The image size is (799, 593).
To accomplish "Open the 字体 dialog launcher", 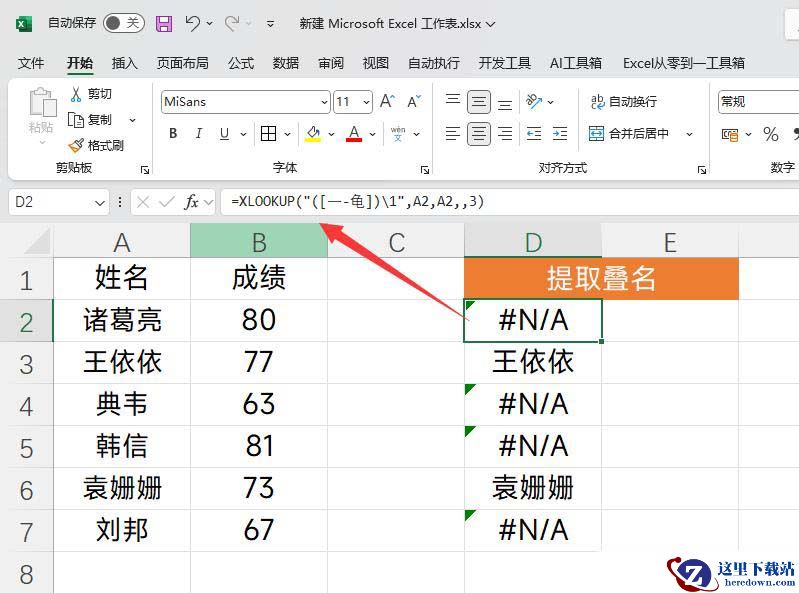I will (x=424, y=170).
